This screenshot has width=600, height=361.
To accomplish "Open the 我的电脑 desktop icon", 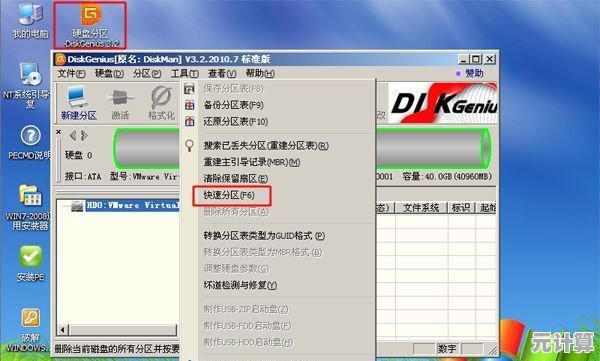I will 30,21.
